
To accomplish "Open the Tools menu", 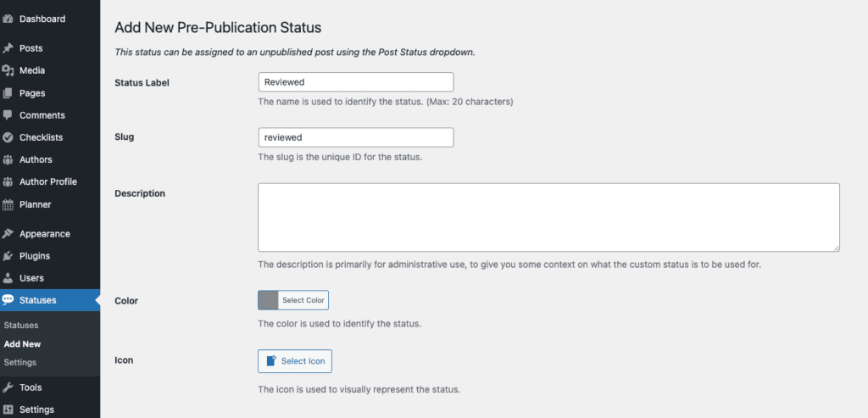I will point(31,387).
